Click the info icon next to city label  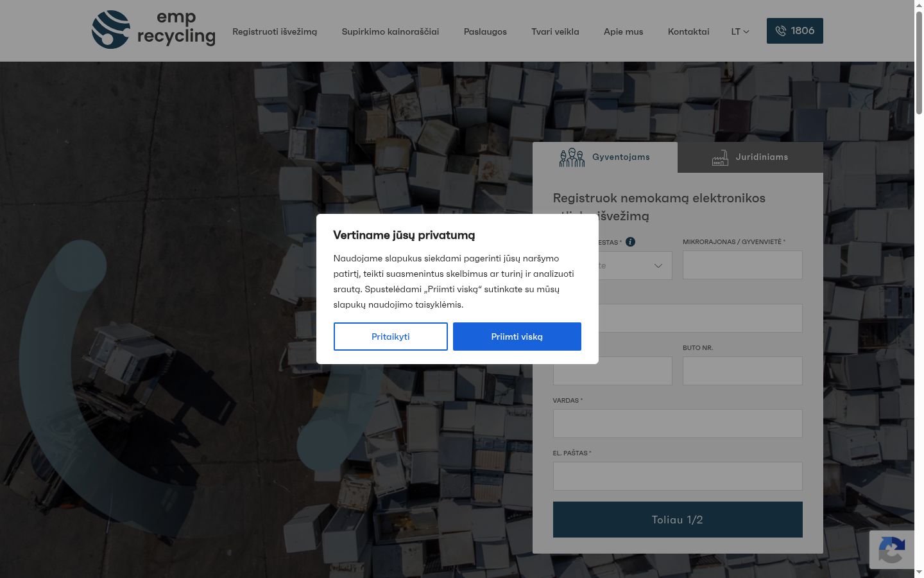click(630, 242)
